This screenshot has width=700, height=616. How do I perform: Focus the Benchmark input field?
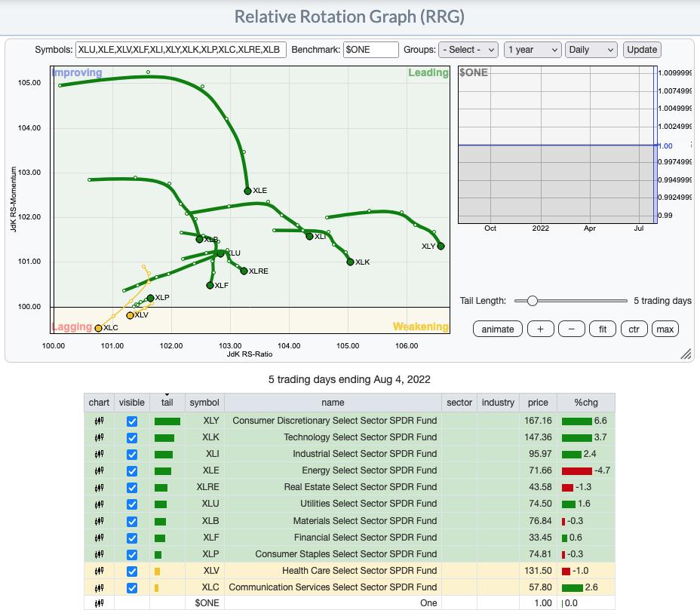[370, 50]
